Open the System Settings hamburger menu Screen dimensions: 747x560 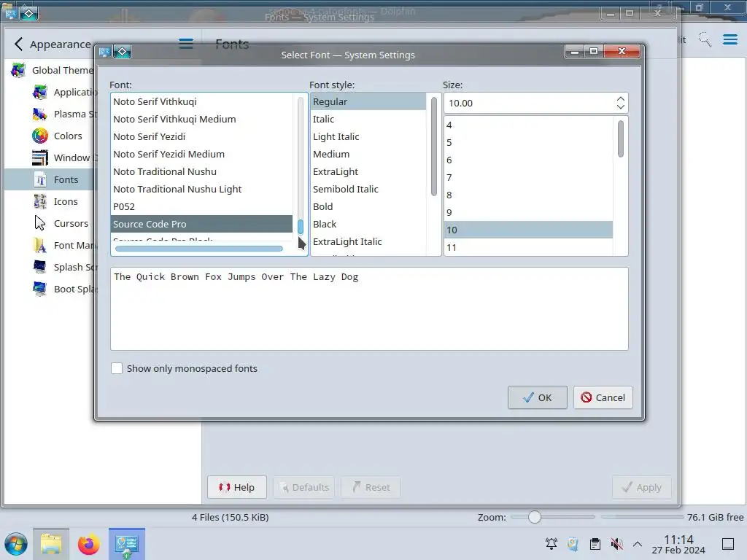(186, 44)
